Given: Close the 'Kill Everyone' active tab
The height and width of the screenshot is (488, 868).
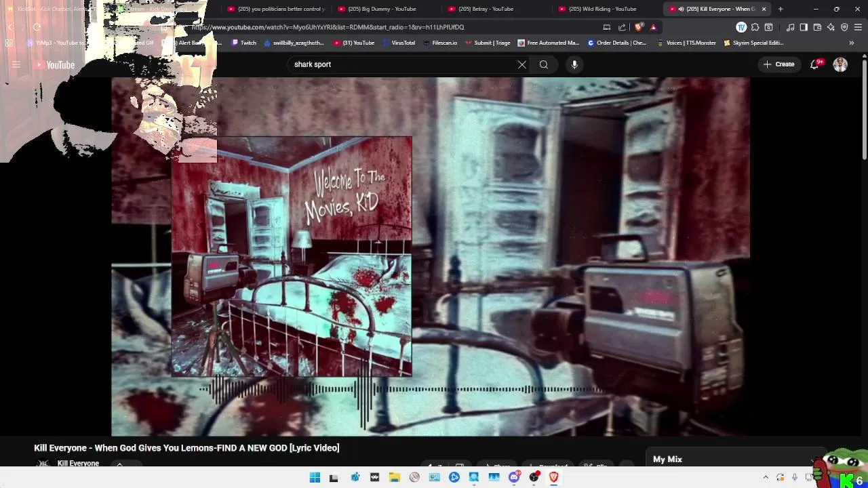Looking at the screenshot, I should tap(764, 9).
